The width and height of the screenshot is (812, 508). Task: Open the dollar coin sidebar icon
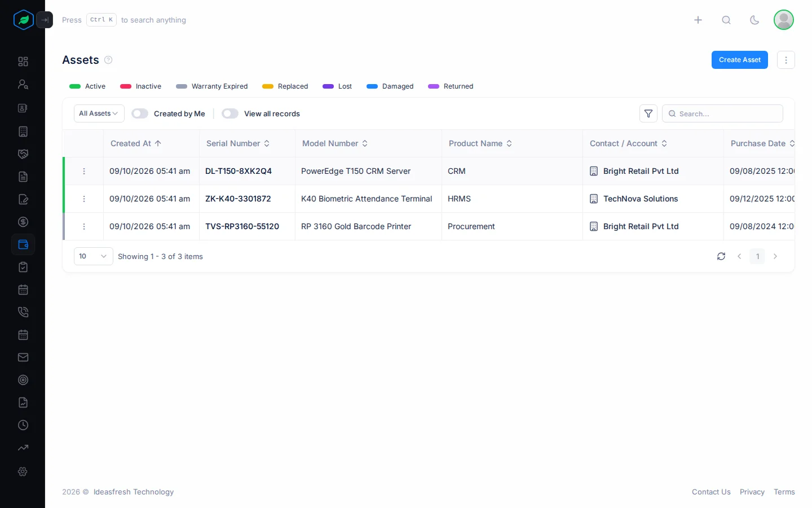[23, 222]
